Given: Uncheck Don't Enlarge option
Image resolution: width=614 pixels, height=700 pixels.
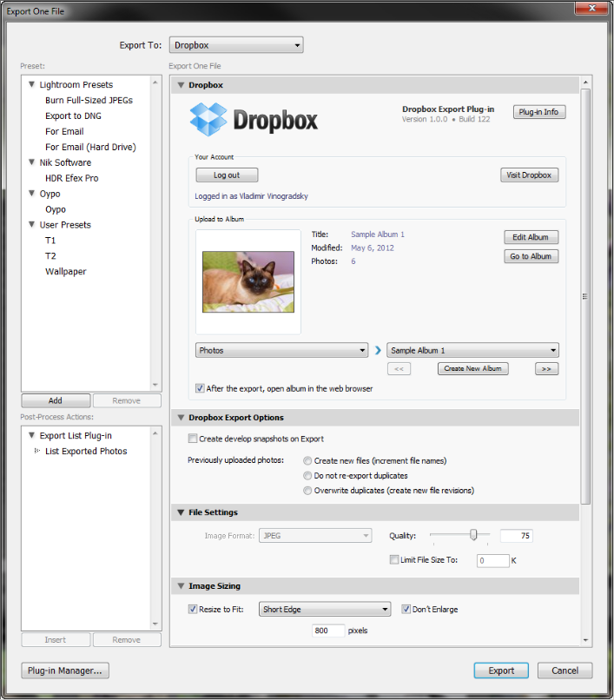Looking at the screenshot, I should 406,609.
